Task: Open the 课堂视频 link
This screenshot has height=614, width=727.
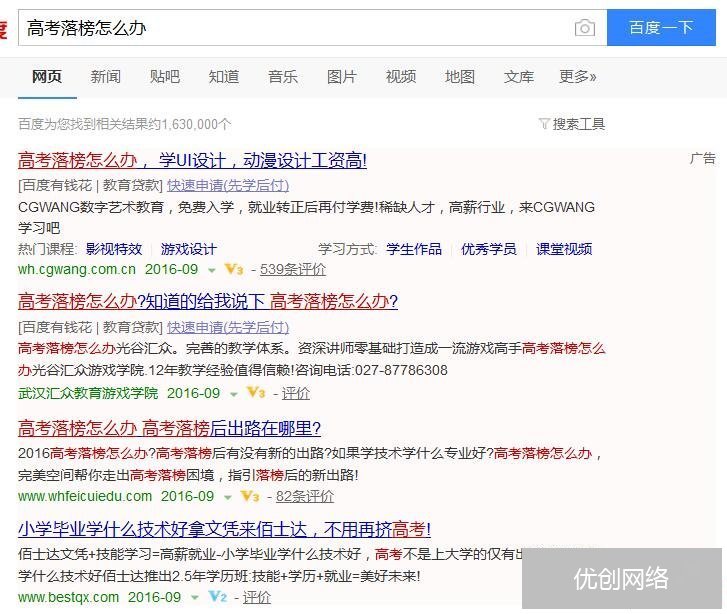Action: click(564, 249)
